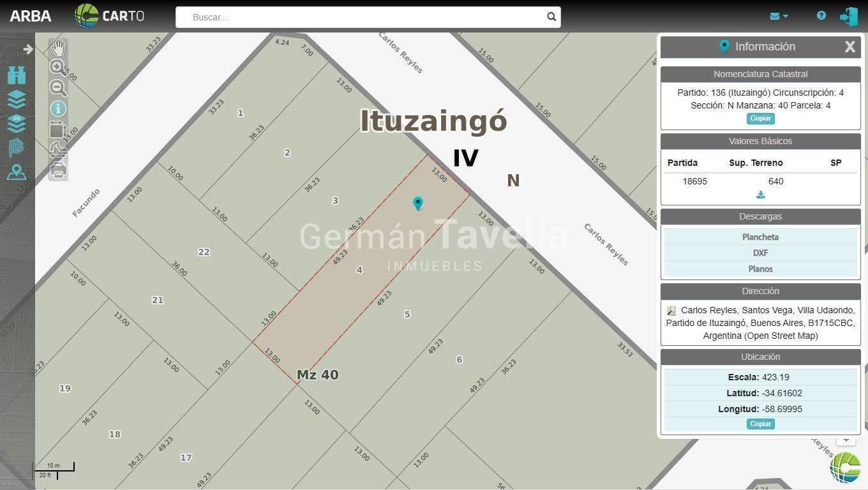868x490 pixels.
Task: Click the globe logo at the map corner
Action: click(x=845, y=467)
